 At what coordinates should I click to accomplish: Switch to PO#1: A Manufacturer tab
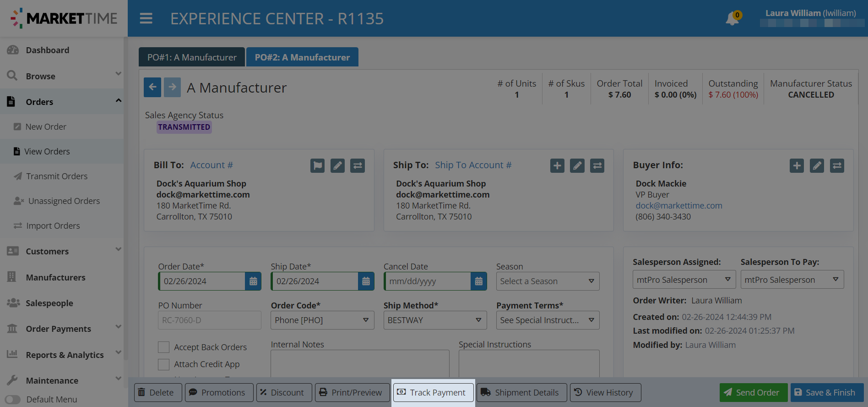(192, 57)
